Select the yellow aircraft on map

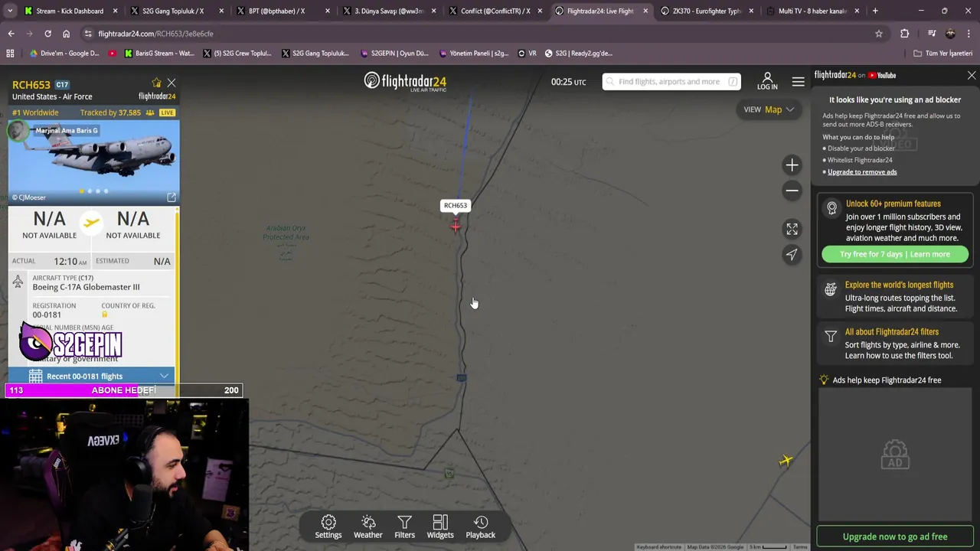point(786,461)
